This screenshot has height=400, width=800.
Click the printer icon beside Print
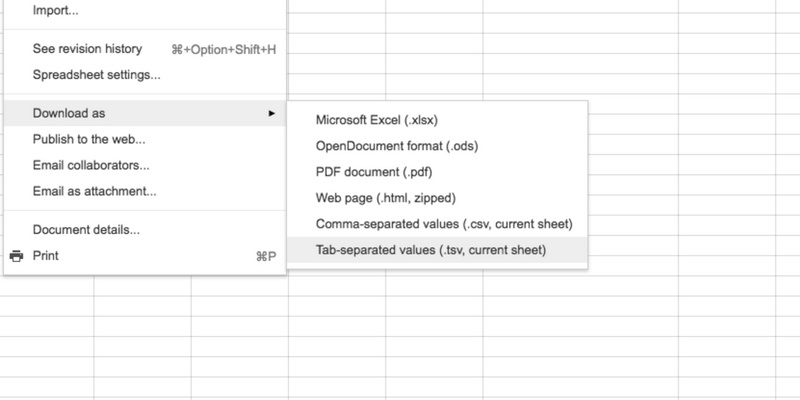pos(16,256)
